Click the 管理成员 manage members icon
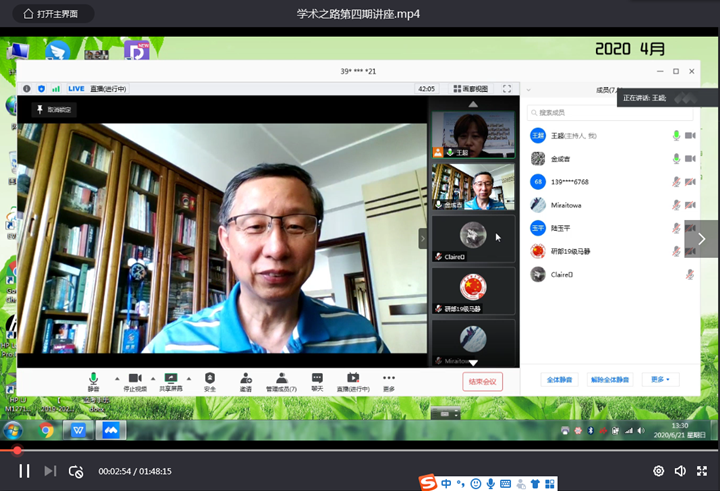Screen dimensions: 720x491 tap(281, 378)
